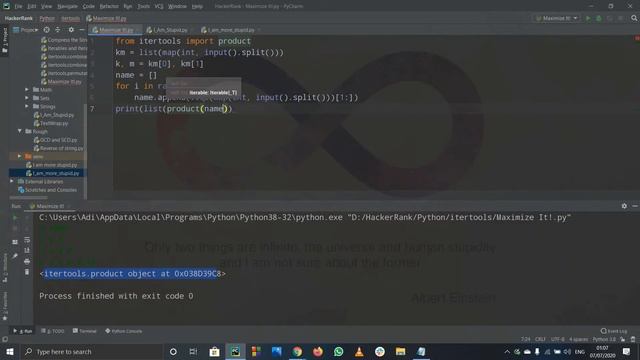This screenshot has width=640, height=360.
Task: Open Project panel settings gear
Action: pyautogui.click(x=71, y=30)
